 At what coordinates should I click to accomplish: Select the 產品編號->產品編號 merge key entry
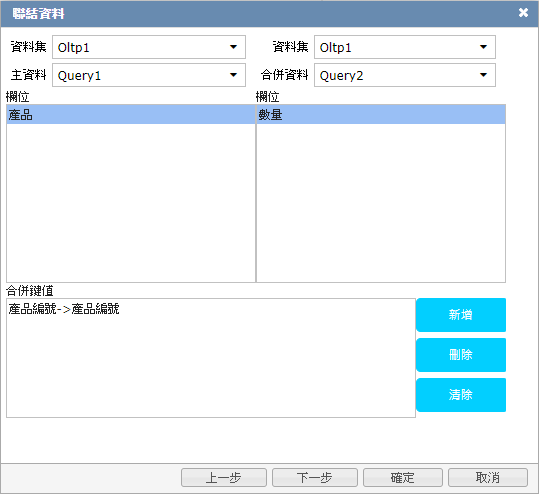coord(64,309)
